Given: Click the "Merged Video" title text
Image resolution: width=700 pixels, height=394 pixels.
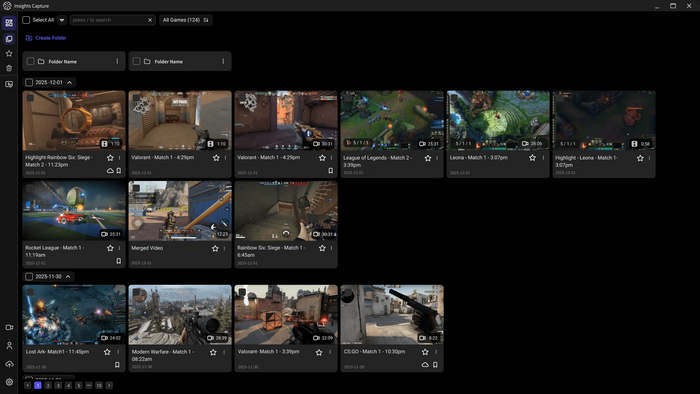Looking at the screenshot, I should pyautogui.click(x=147, y=248).
